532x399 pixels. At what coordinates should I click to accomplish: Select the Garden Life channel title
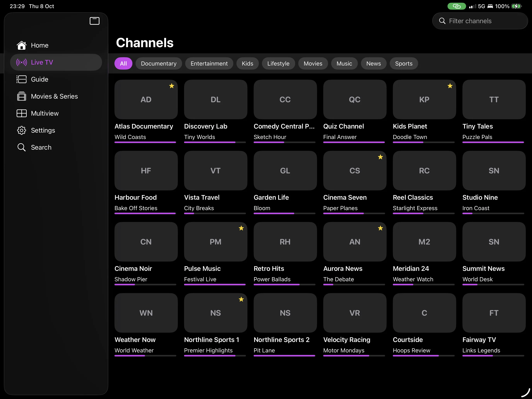271,197
